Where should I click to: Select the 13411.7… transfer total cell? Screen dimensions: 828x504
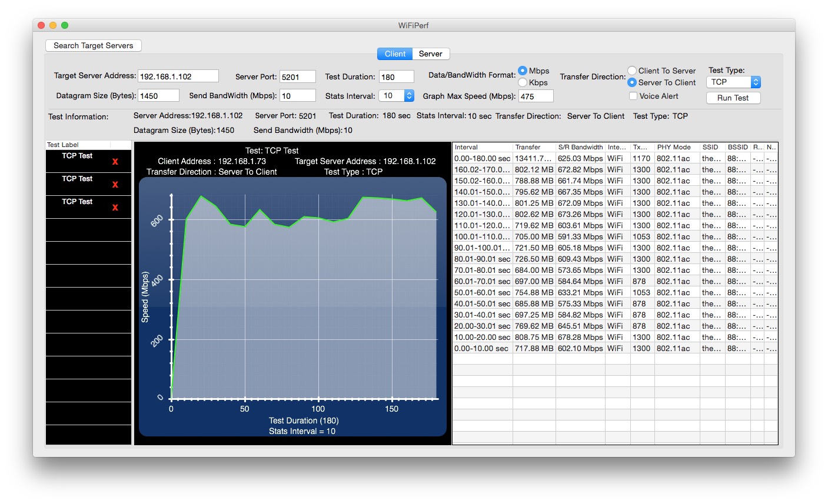pos(534,158)
